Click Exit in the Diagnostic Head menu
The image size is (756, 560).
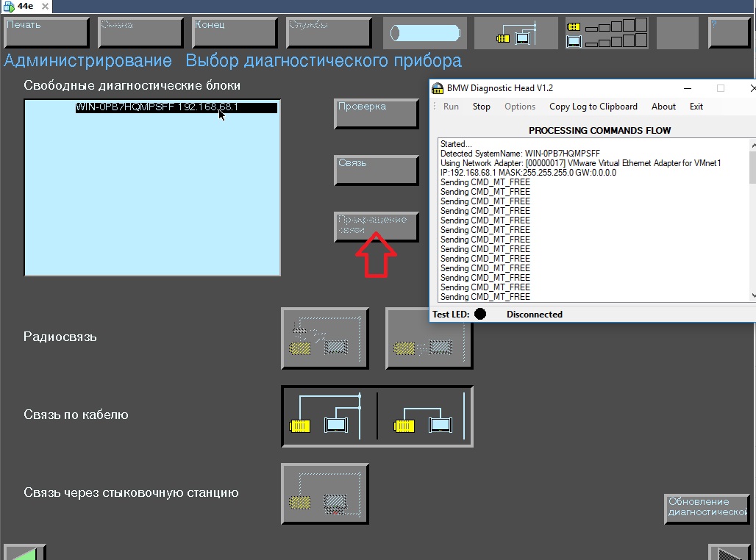[696, 107]
